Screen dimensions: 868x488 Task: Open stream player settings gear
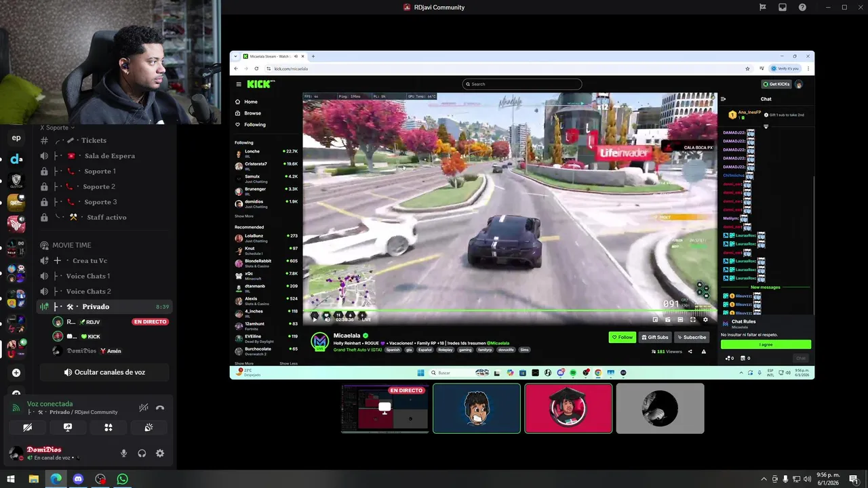705,319
